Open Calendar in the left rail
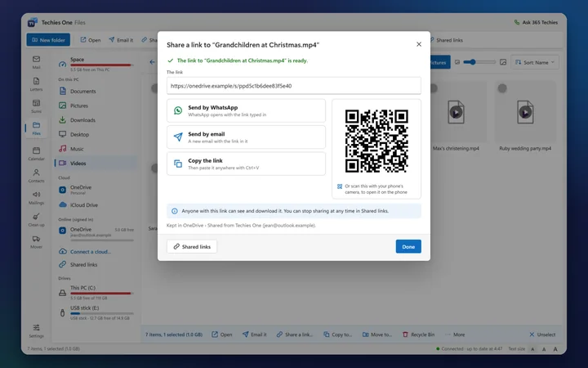This screenshot has height=368, width=588. click(37, 154)
